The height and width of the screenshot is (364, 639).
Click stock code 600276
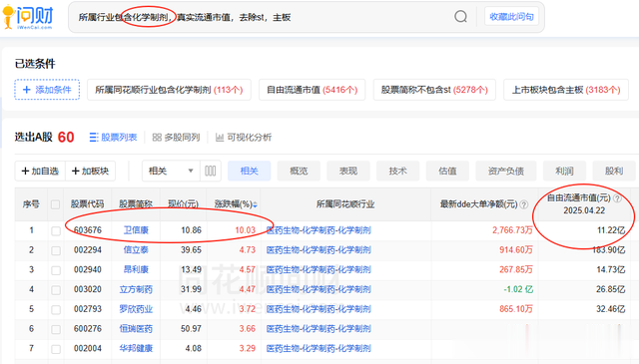coord(88,328)
